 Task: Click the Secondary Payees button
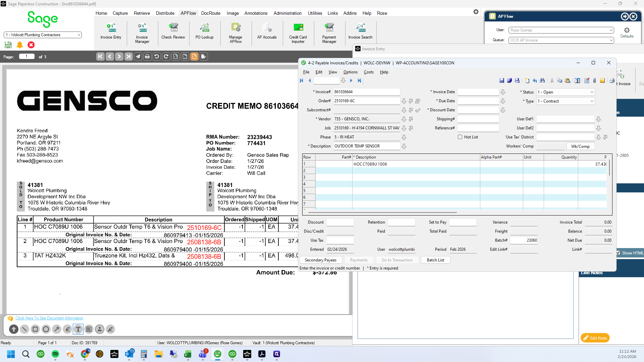320,260
